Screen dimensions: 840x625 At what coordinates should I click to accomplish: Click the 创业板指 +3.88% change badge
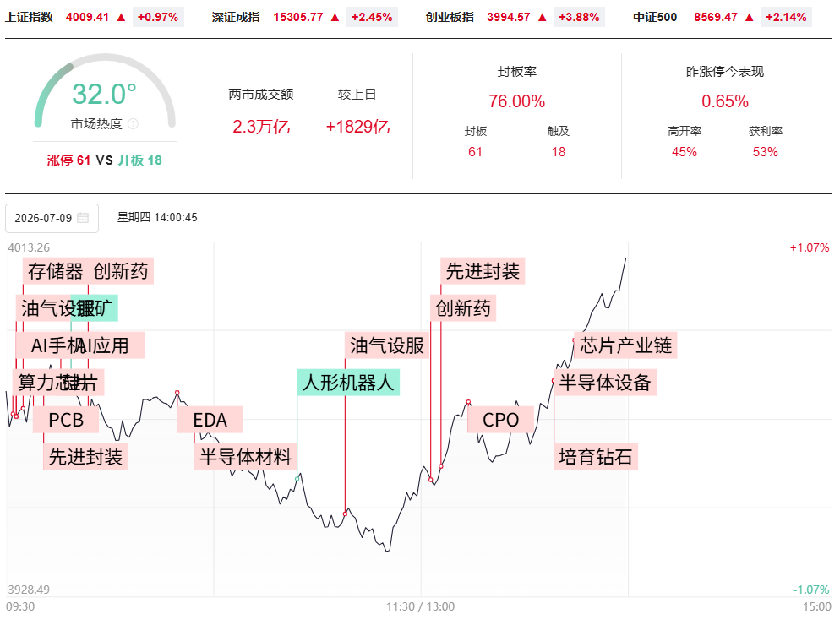coord(579,17)
